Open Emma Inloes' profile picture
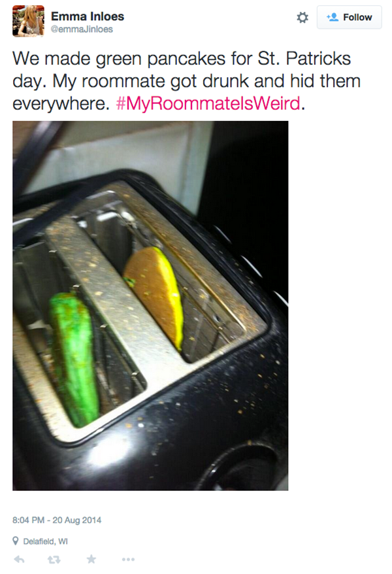This screenshot has width=392, height=574. click(x=28, y=21)
